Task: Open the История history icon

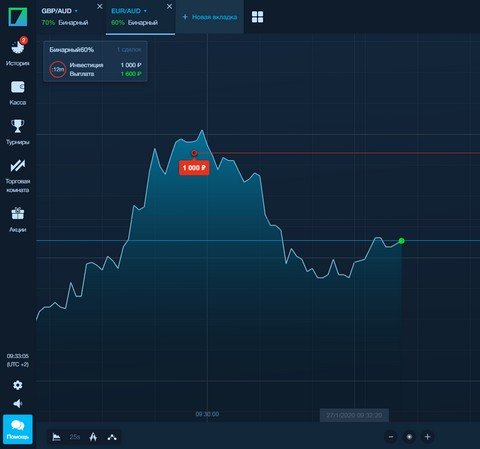Action: (x=18, y=47)
